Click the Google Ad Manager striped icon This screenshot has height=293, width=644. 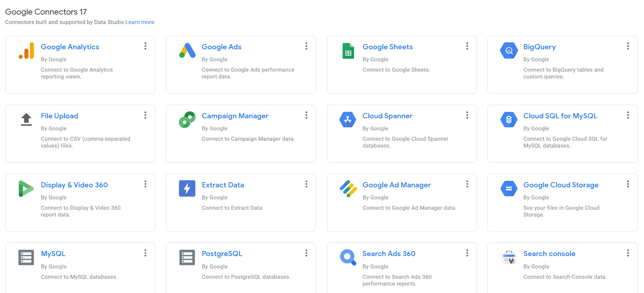(x=348, y=189)
